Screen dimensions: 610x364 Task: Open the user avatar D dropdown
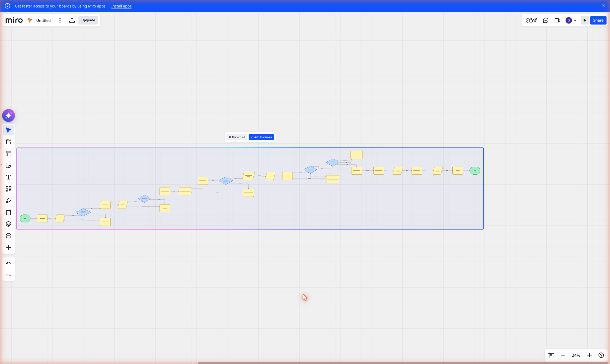pyautogui.click(x=571, y=20)
